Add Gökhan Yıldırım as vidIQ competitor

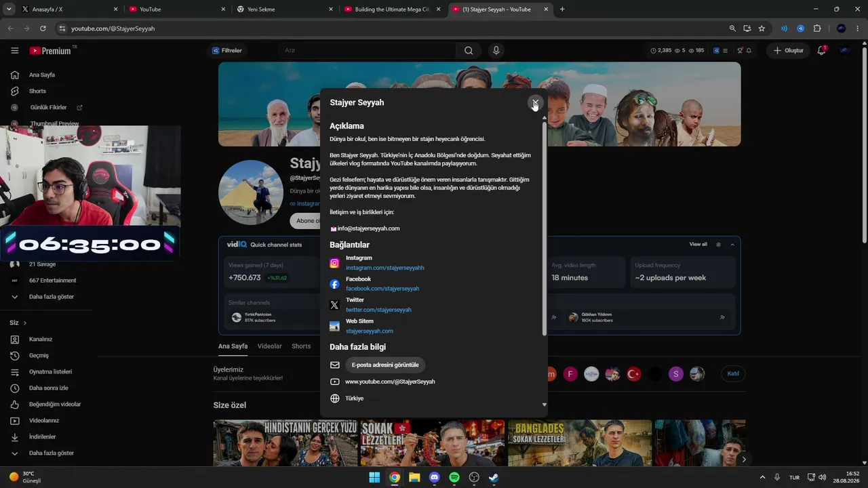pyautogui.click(x=722, y=317)
